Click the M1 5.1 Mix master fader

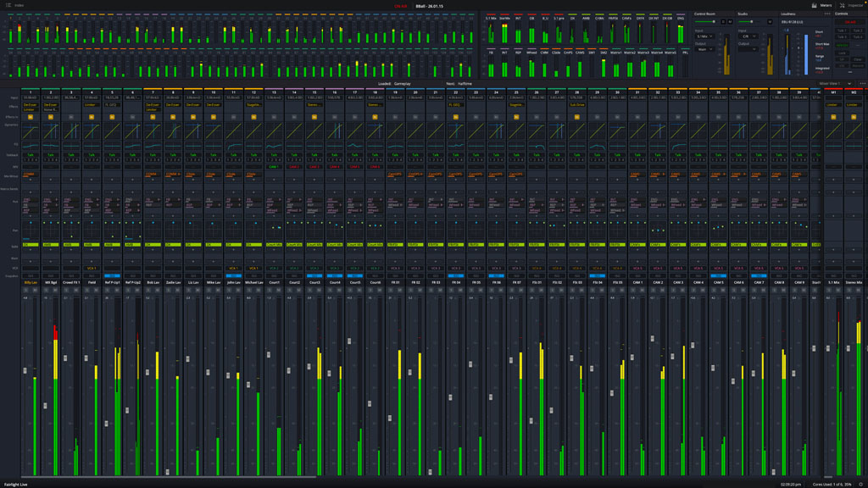click(829, 348)
